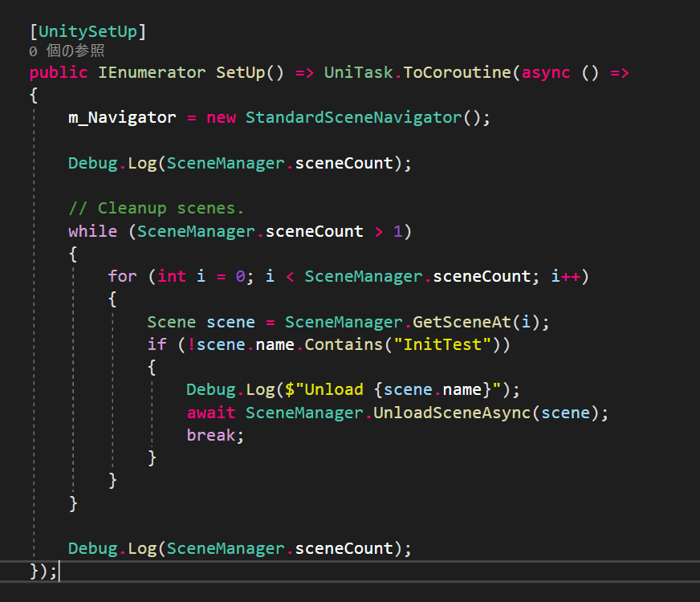Viewport: 700px width, 602px height.
Task: Click StandardSceneNavigator constructor name
Action: (x=353, y=117)
